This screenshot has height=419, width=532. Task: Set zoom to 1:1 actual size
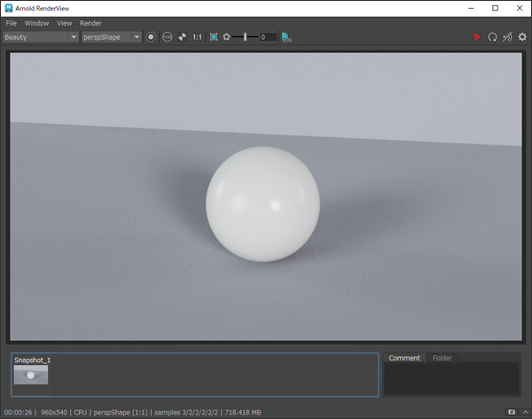click(x=197, y=37)
